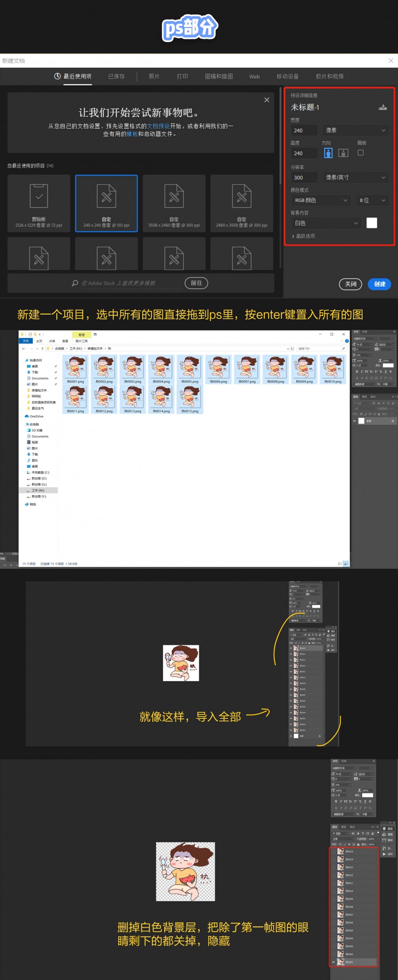
Task: Select the 剪贴板 clipboard preset icon
Action: click(39, 196)
